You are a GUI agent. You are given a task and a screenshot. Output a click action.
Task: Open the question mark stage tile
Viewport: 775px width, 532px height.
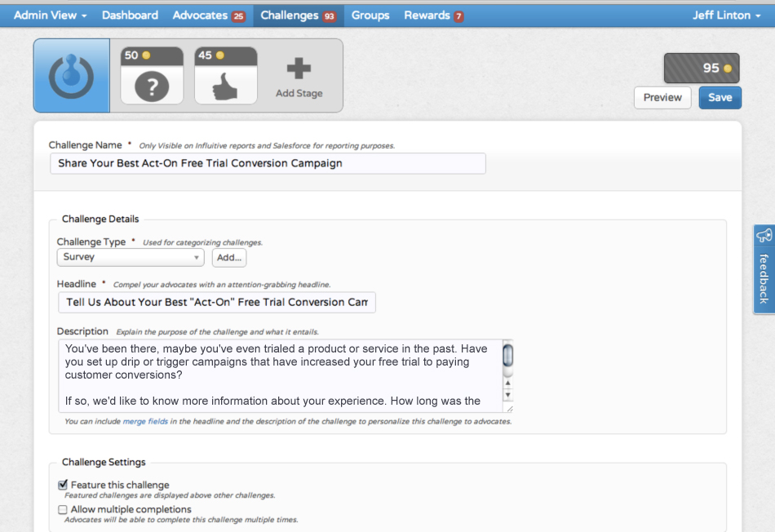click(x=151, y=76)
